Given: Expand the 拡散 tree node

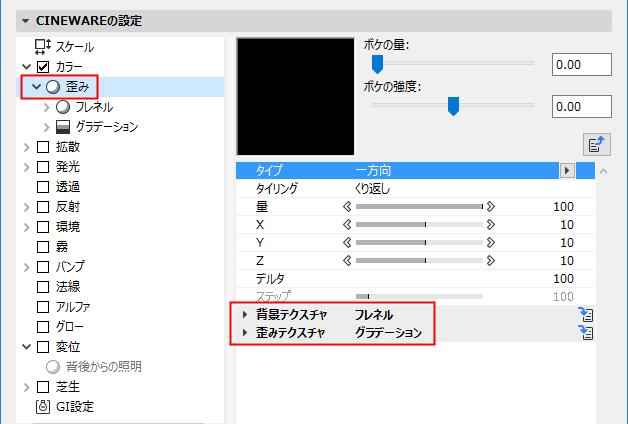Looking at the screenshot, I should pyautogui.click(x=26, y=147).
